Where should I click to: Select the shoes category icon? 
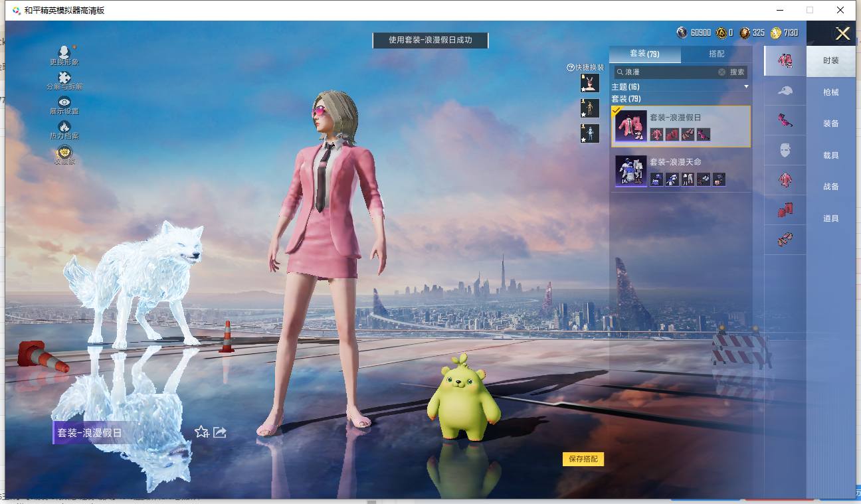click(785, 240)
